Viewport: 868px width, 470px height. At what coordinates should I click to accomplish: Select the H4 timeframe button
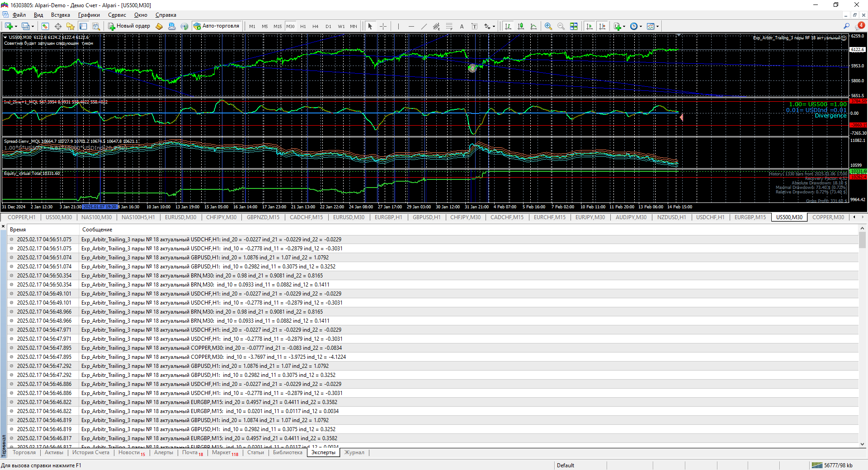(x=315, y=26)
